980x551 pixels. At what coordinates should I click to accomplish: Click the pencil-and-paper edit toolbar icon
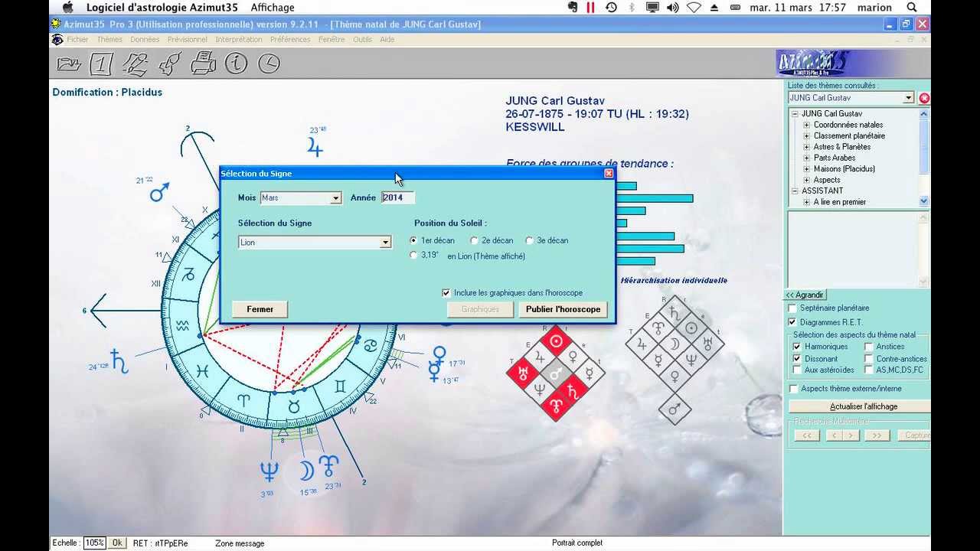[x=135, y=64]
